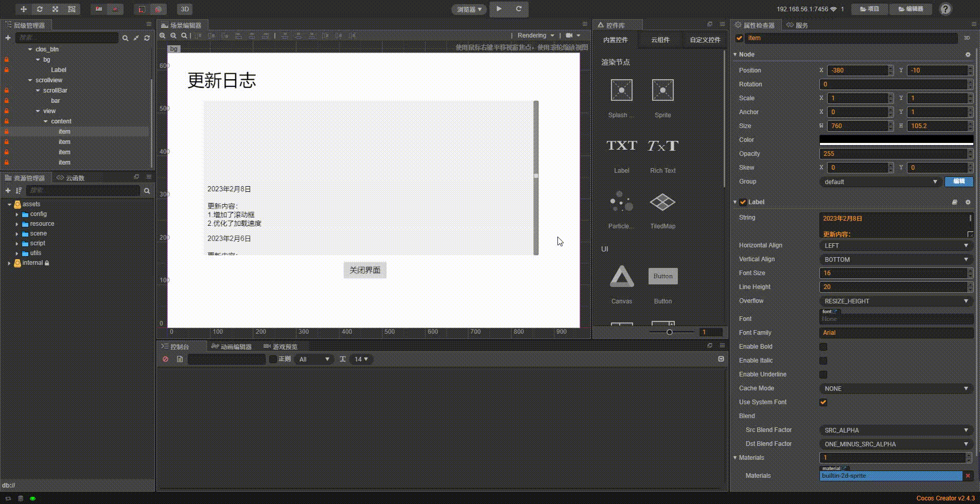The height and width of the screenshot is (504, 980).
Task: Collapse the scrollview node in the hierarchy
Action: coord(29,80)
